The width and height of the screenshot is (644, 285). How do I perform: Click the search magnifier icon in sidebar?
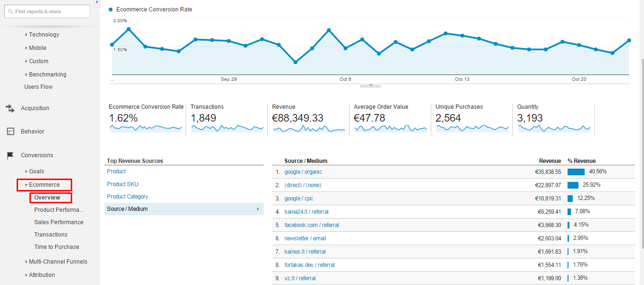(x=10, y=11)
